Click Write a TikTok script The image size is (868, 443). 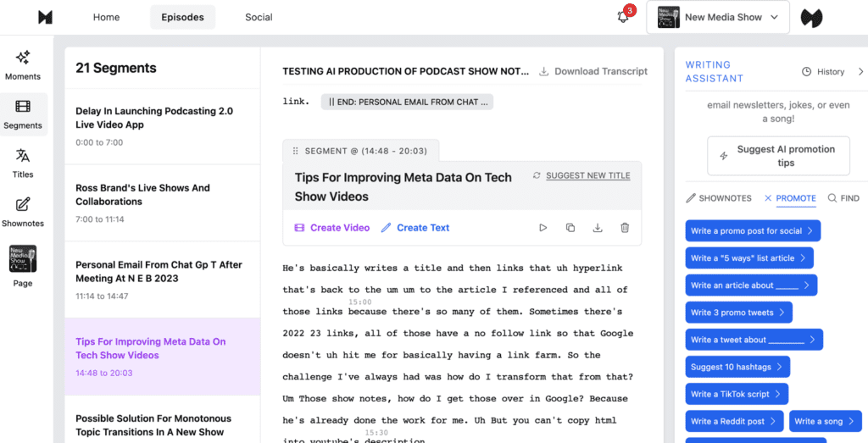[737, 394]
